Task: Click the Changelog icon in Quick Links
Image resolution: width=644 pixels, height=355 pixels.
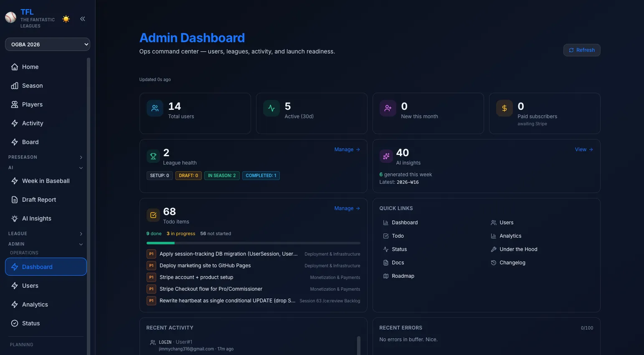Action: pyautogui.click(x=493, y=262)
